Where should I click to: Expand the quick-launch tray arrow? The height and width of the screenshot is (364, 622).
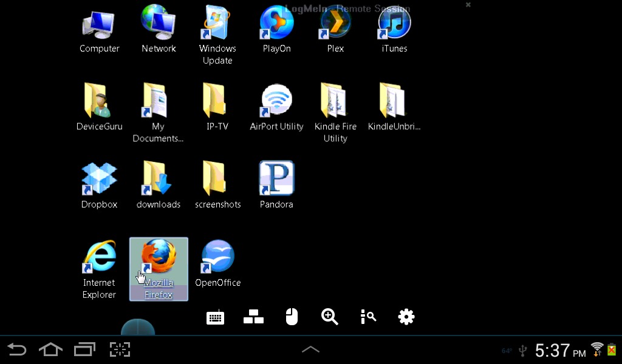pyautogui.click(x=310, y=349)
